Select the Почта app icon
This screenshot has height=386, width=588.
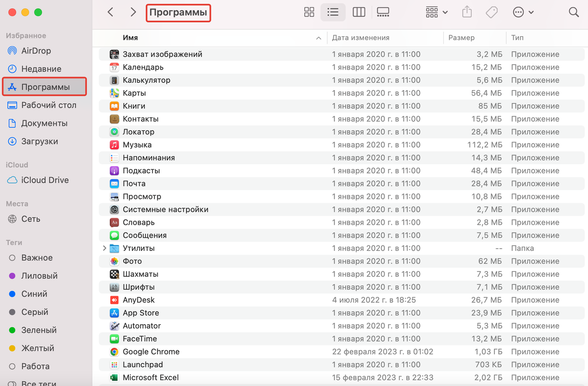tap(114, 184)
